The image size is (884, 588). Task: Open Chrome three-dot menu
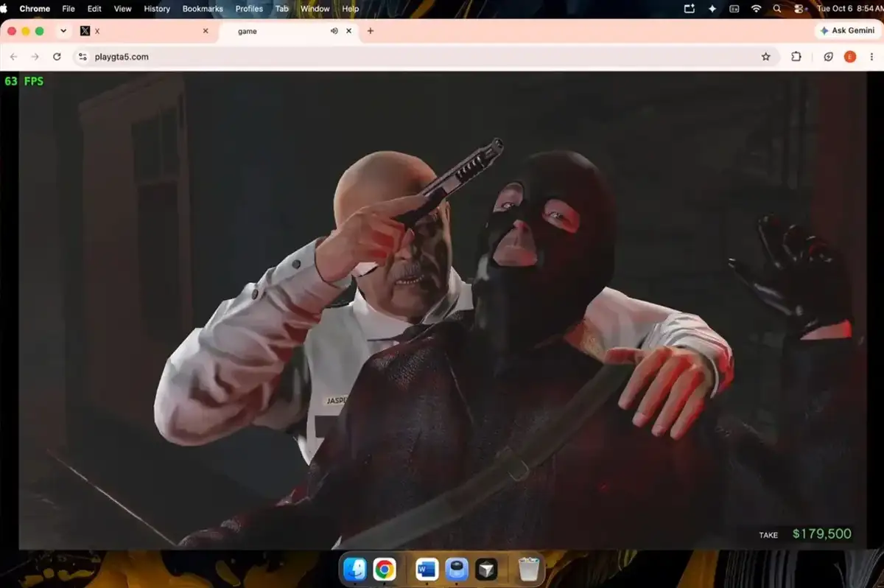coord(871,57)
